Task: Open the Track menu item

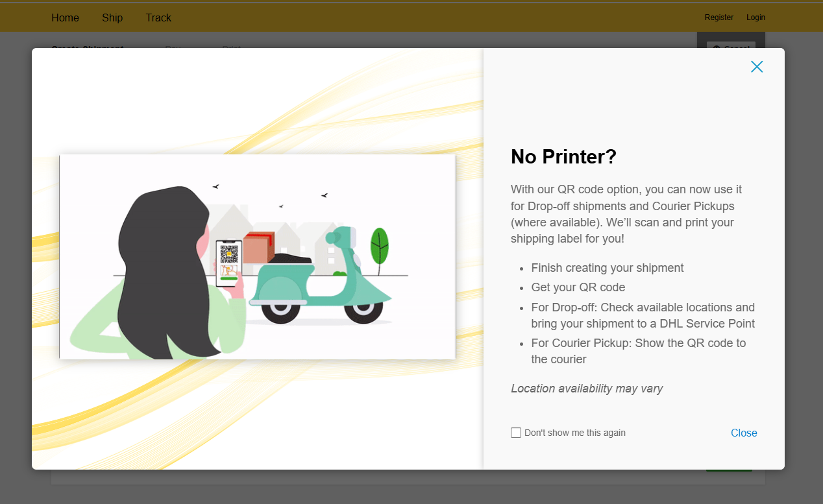Action: (158, 18)
